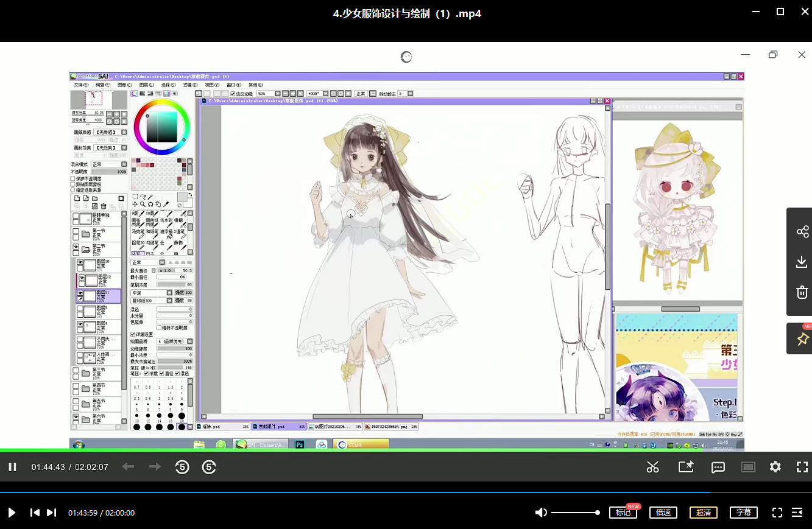Click the download icon in right sidebar
Image resolution: width=812 pixels, height=529 pixels.
802,262
